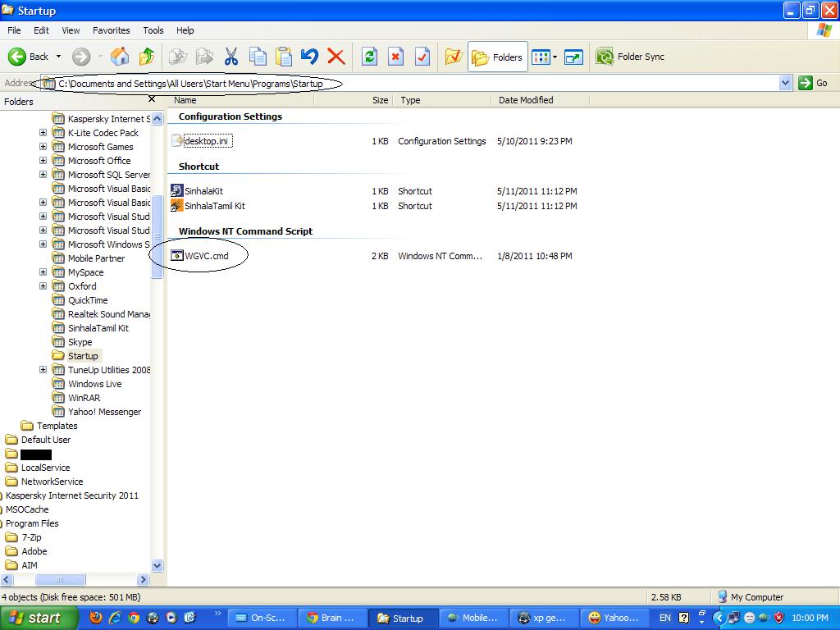Screen dimensions: 840x630
Task: Select the SinhalaTamil Kit shortcut in file list
Action: tap(214, 206)
